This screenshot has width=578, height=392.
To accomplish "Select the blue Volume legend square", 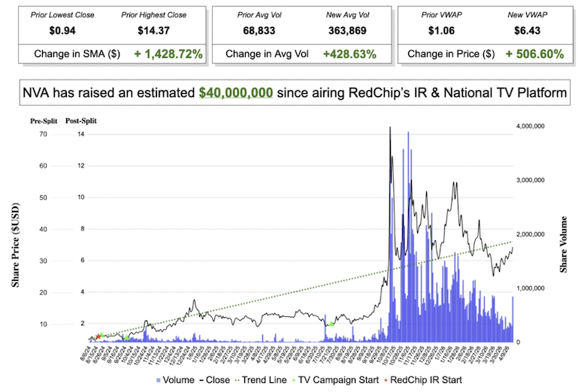I will [159, 380].
